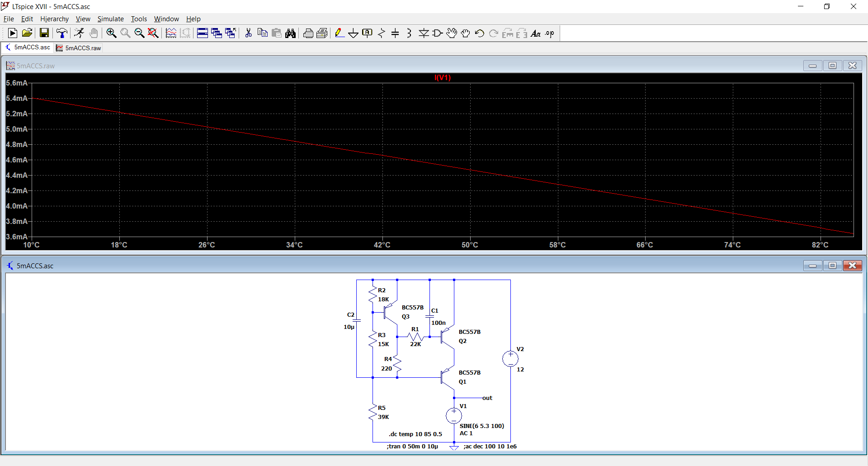Image resolution: width=868 pixels, height=466 pixels.
Task: Click the C1 100n capacitor value
Action: pyautogui.click(x=438, y=323)
